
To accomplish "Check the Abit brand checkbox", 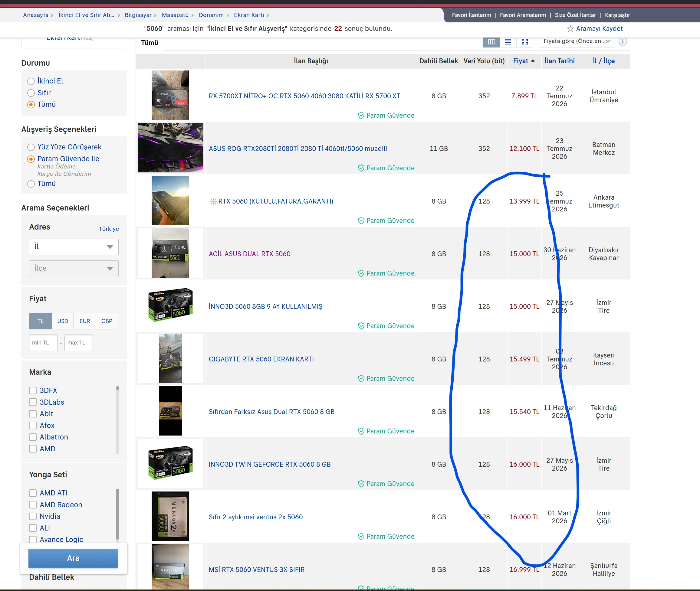I will pyautogui.click(x=33, y=414).
